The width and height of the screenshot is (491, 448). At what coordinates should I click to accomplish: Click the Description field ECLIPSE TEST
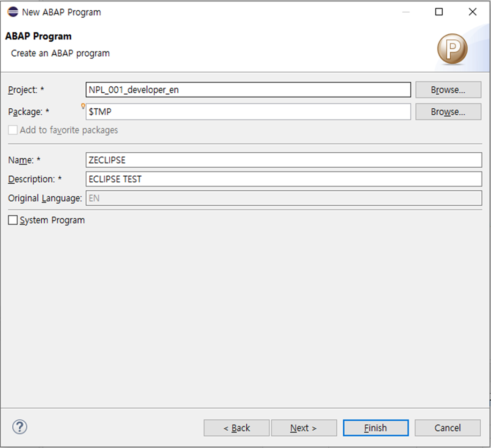pyautogui.click(x=284, y=179)
